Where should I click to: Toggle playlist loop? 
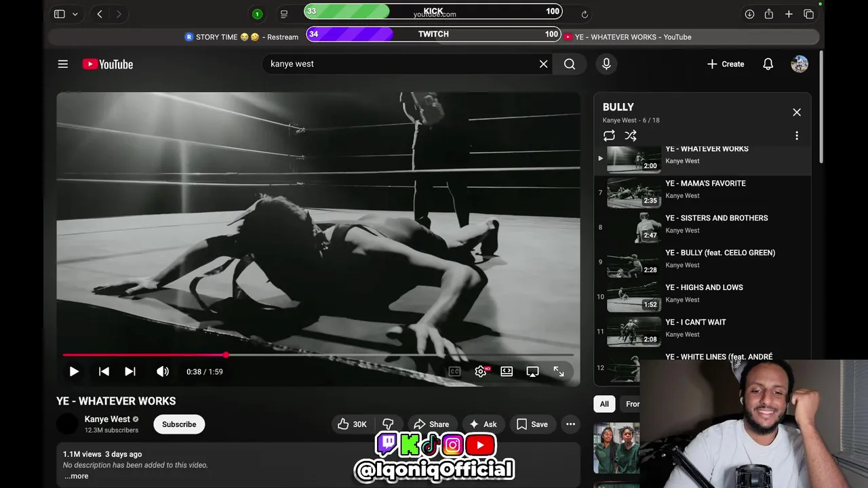tap(609, 136)
